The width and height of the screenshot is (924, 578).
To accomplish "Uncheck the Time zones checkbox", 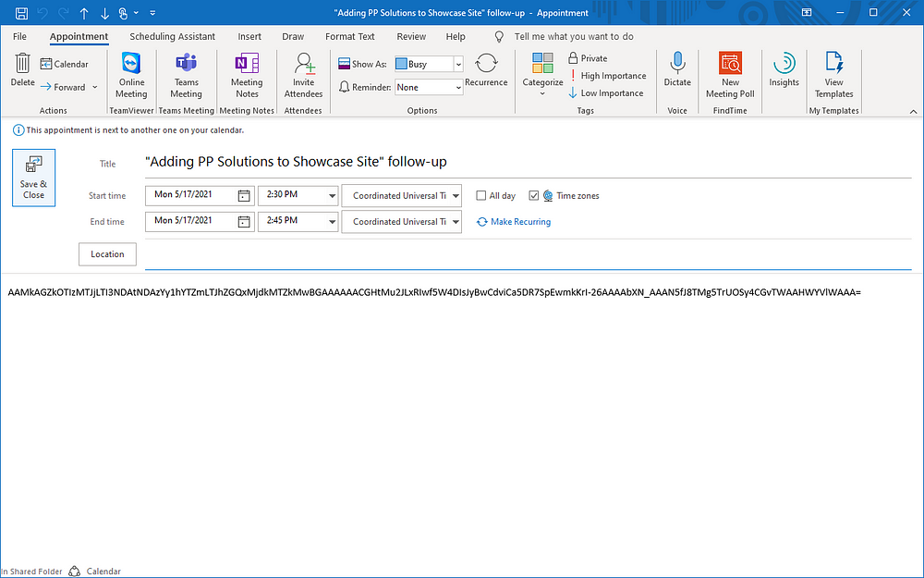I will coord(534,196).
